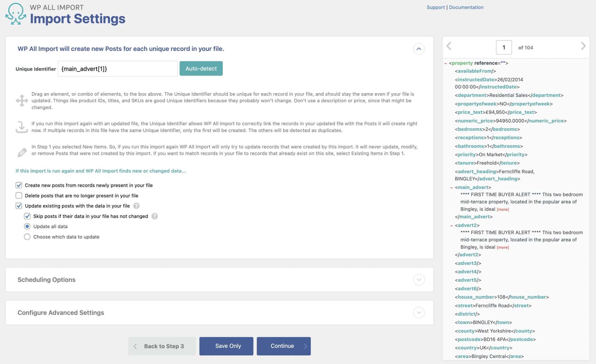Expand Configure Advanced Settings
596x364 pixels.
[x=419, y=313]
